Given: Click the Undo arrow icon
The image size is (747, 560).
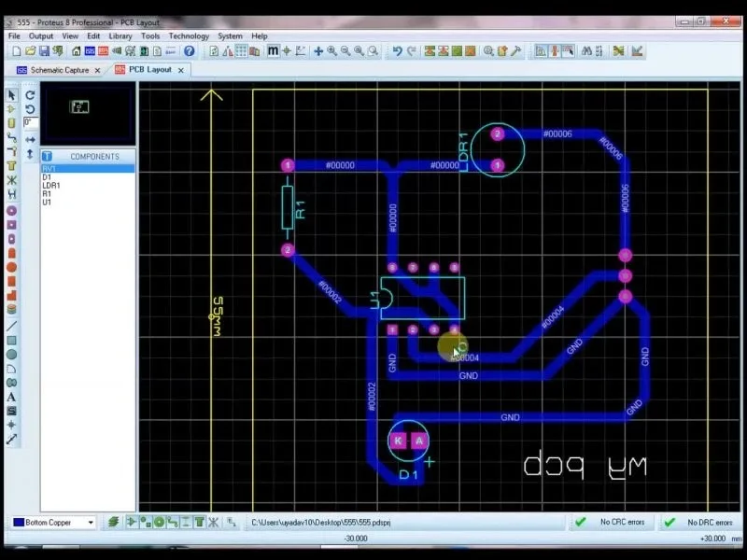Looking at the screenshot, I should click(398, 51).
